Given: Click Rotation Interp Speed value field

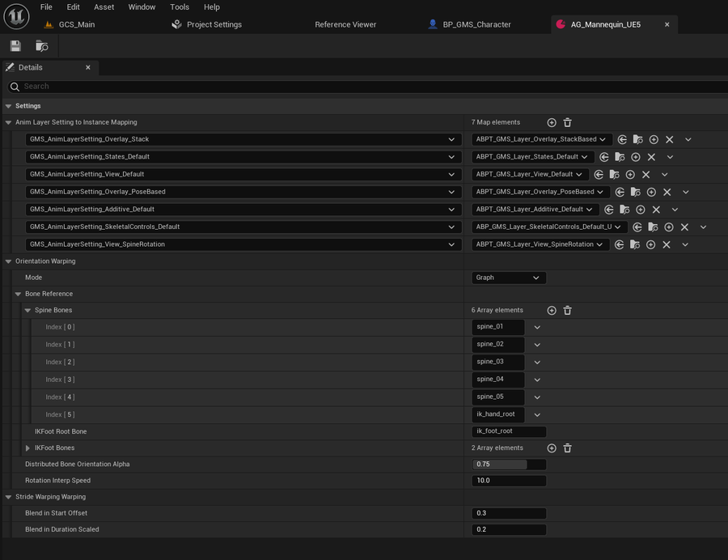Looking at the screenshot, I should pyautogui.click(x=509, y=481).
